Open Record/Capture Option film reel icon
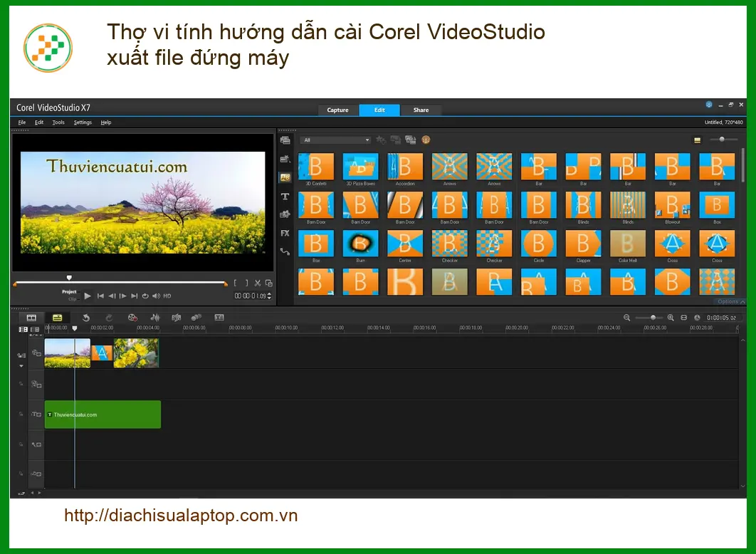The width and height of the screenshot is (756, 554). 132,318
